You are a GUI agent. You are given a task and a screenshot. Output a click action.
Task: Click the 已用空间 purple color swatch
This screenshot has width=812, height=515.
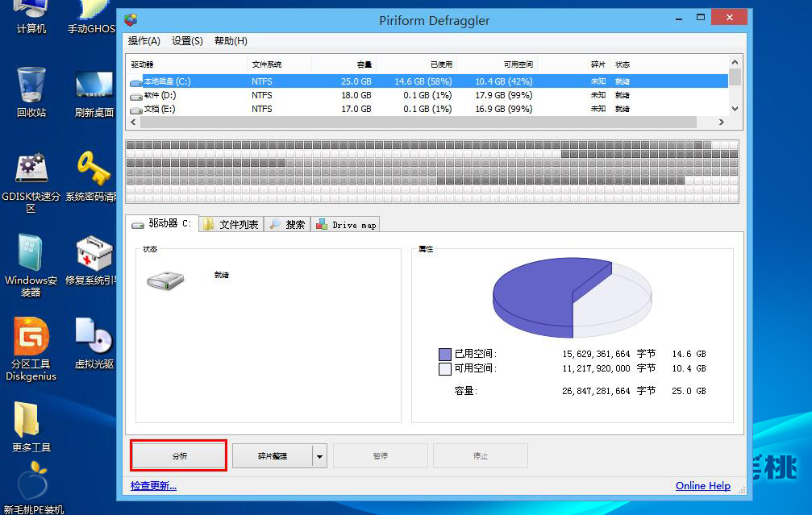click(445, 354)
